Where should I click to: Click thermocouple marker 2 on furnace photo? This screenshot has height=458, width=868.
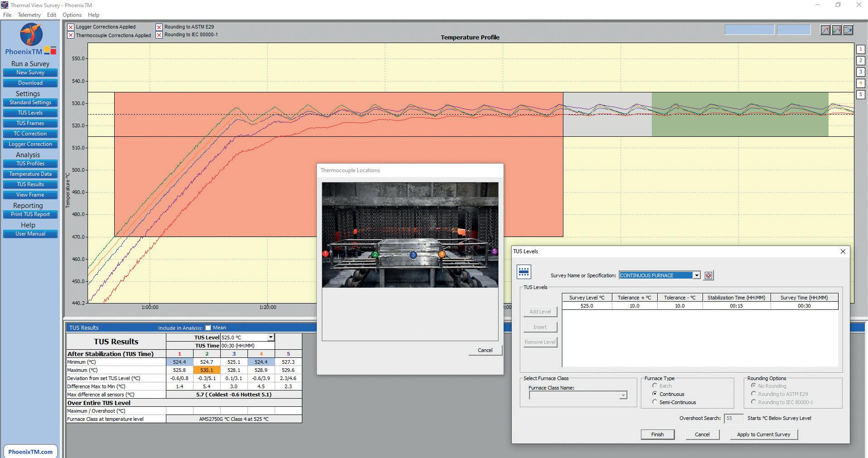pos(375,255)
